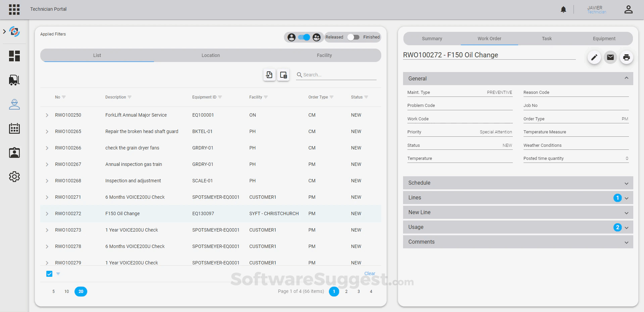Switch the Released/Finished toggle to Finished
The height and width of the screenshot is (312, 644).
(353, 37)
